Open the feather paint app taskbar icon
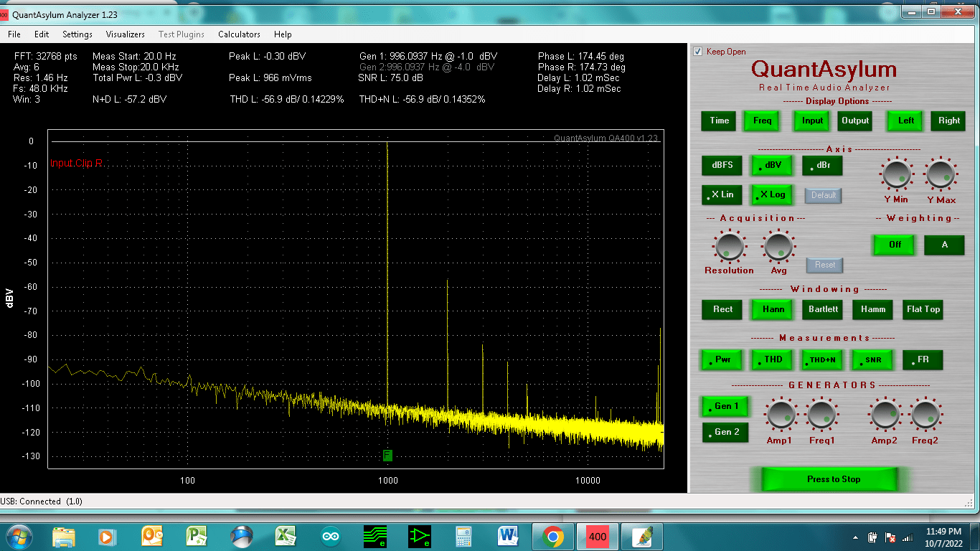 click(x=641, y=536)
